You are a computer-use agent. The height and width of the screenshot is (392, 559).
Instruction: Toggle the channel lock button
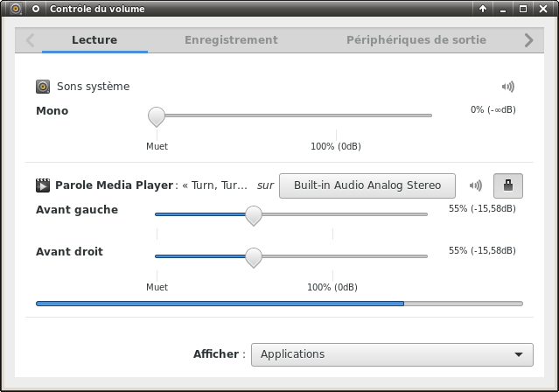(508, 185)
